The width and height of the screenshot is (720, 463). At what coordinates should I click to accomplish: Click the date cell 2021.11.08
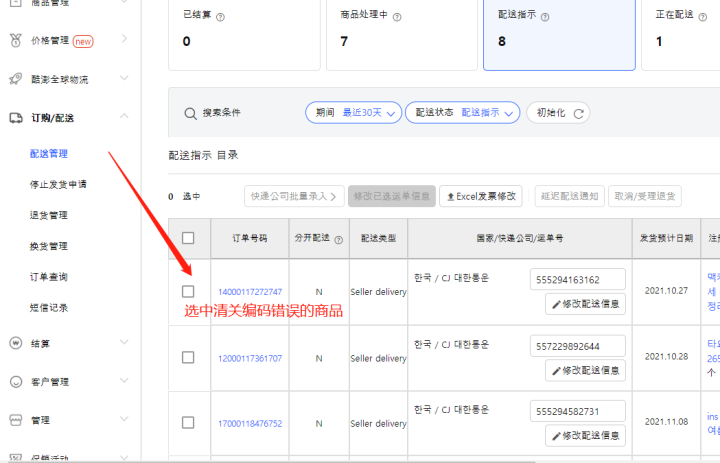(666, 422)
